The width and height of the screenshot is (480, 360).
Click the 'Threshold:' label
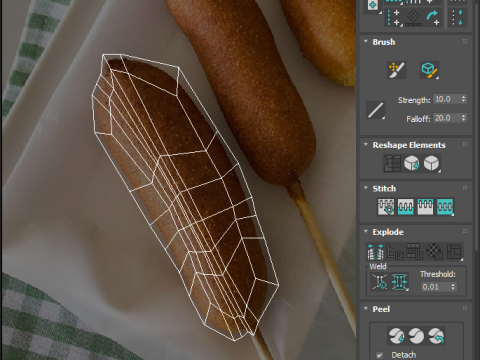pos(438,274)
